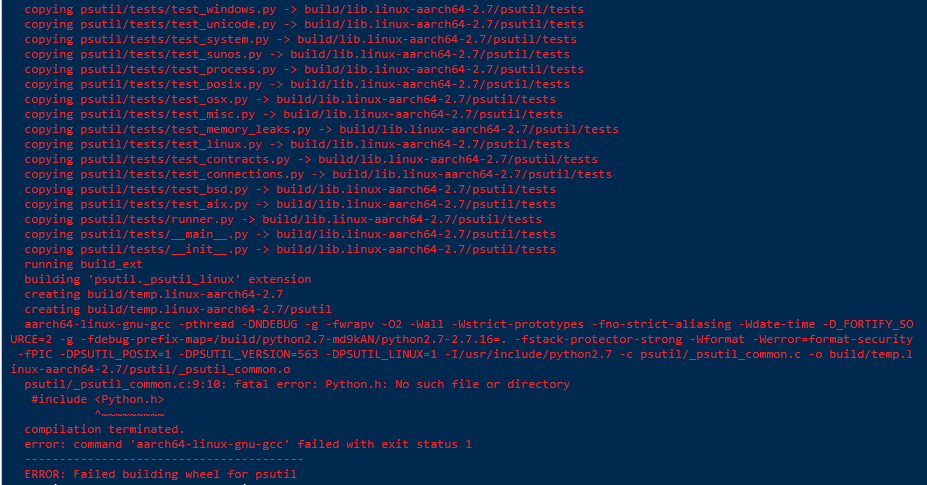
Task: Click the line copying test_unicode.py
Action: (304, 24)
